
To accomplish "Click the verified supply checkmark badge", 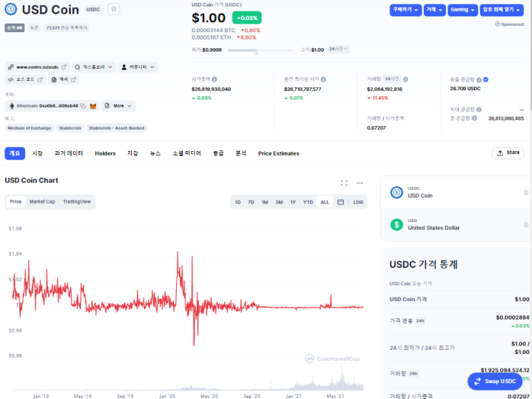I will 486,80.
